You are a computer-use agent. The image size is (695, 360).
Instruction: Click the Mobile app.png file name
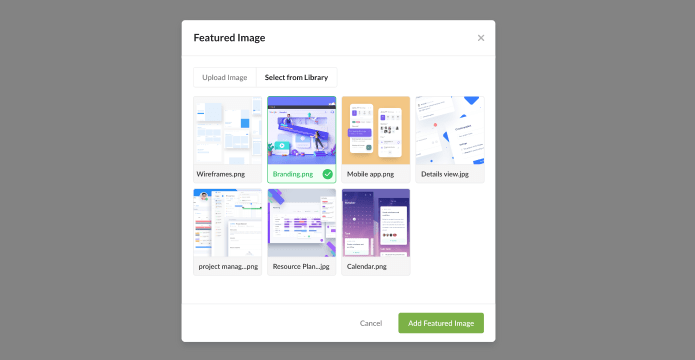[x=371, y=174]
